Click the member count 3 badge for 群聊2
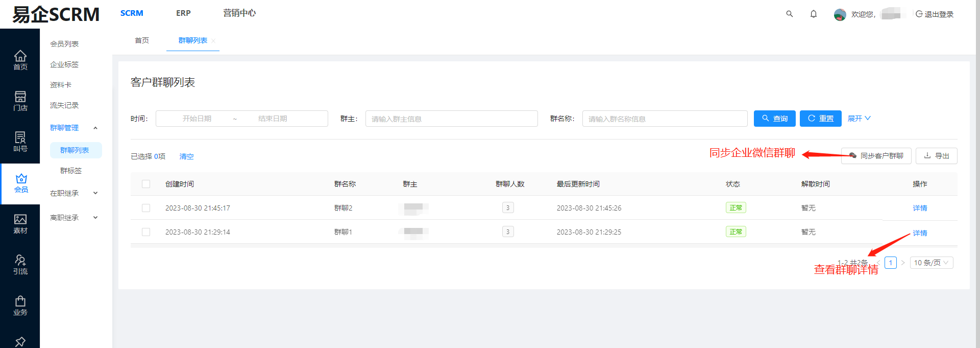Viewport: 980px width, 348px height. pos(508,208)
